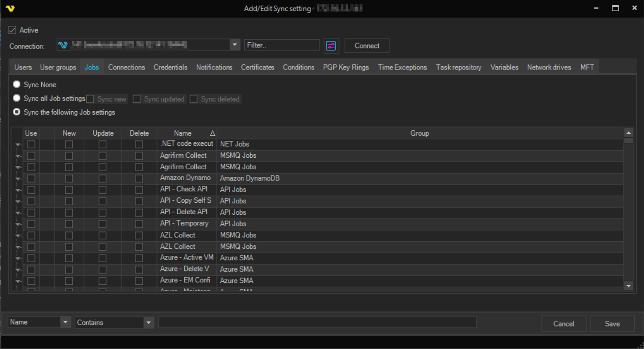Open the Task repository tab
This screenshot has width=644, height=349.
(458, 68)
